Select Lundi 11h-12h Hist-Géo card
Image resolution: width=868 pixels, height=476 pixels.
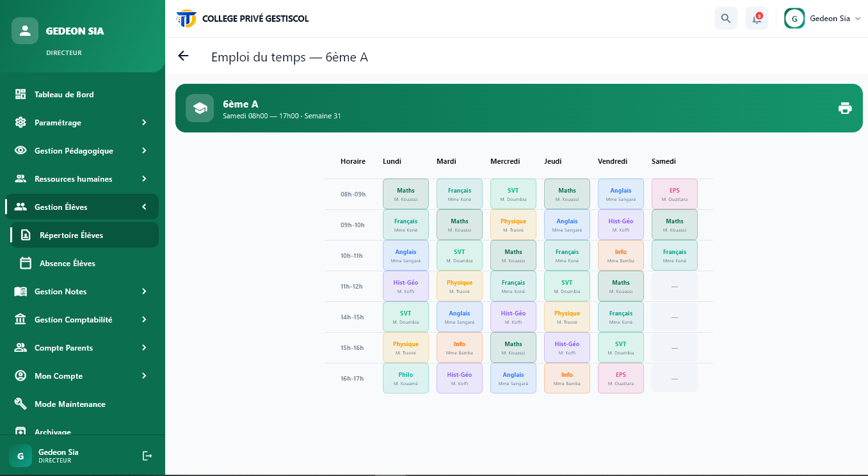coord(406,286)
